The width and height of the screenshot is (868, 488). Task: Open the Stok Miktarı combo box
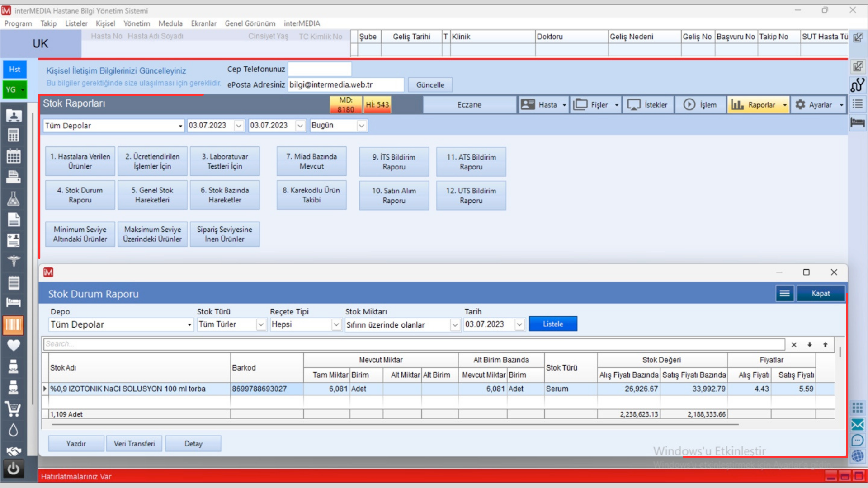[x=455, y=325]
